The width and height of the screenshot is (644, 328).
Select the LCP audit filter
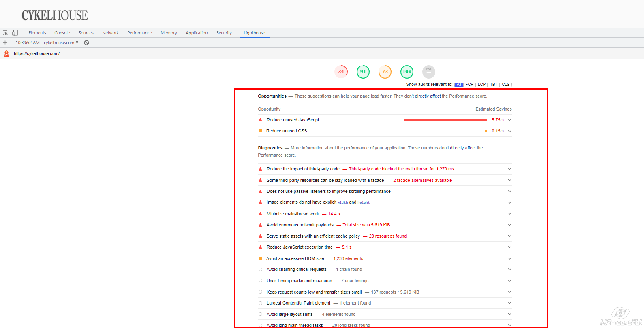481,85
